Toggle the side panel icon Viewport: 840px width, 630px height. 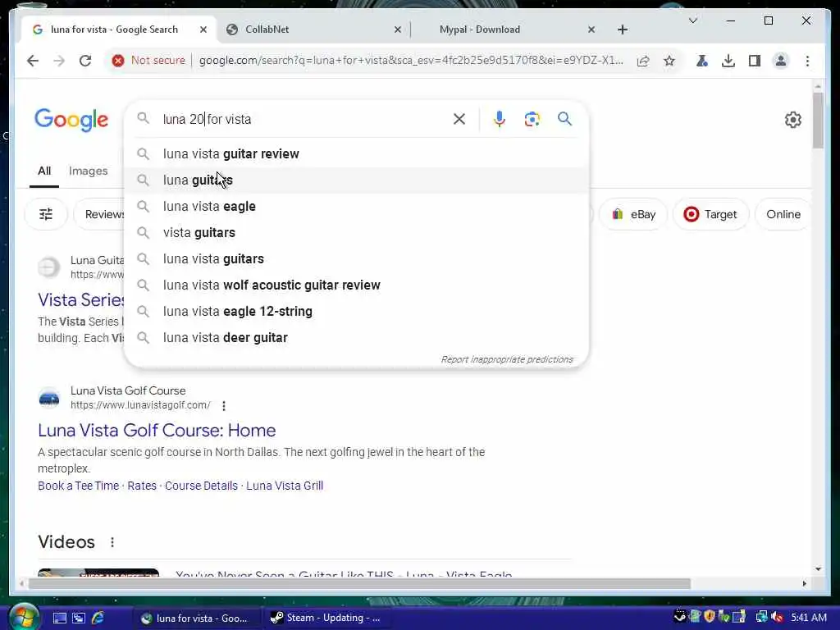coord(755,61)
